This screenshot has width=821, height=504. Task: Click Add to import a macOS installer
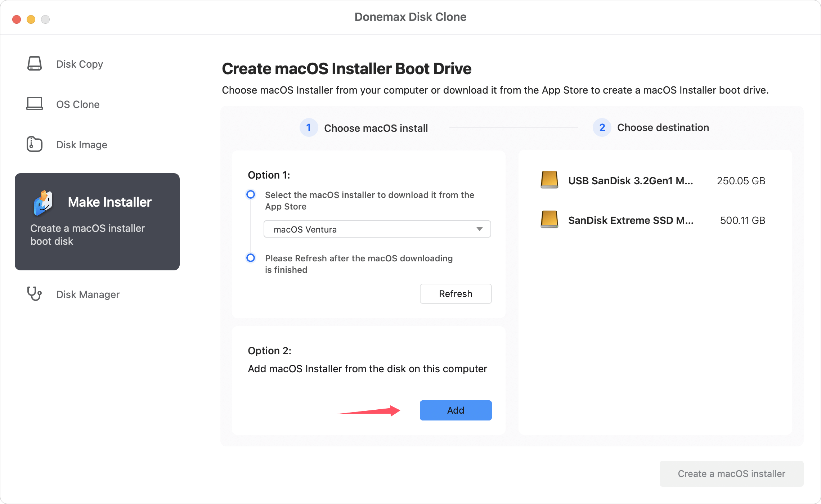click(455, 410)
